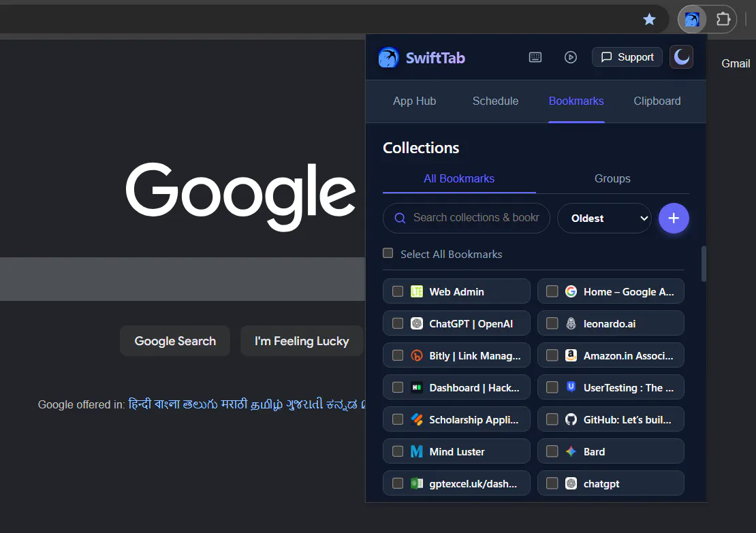Click the plus add bookmark button
The height and width of the screenshot is (533, 756).
(x=674, y=219)
